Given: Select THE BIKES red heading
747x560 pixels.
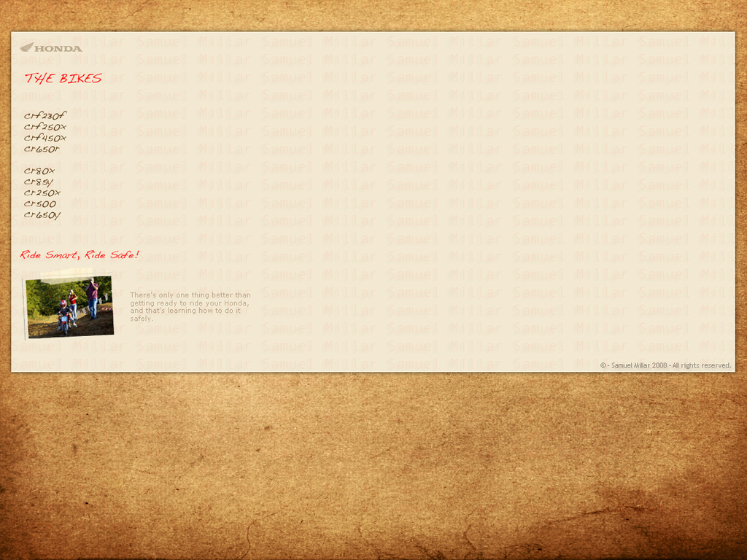Looking at the screenshot, I should [63, 79].
